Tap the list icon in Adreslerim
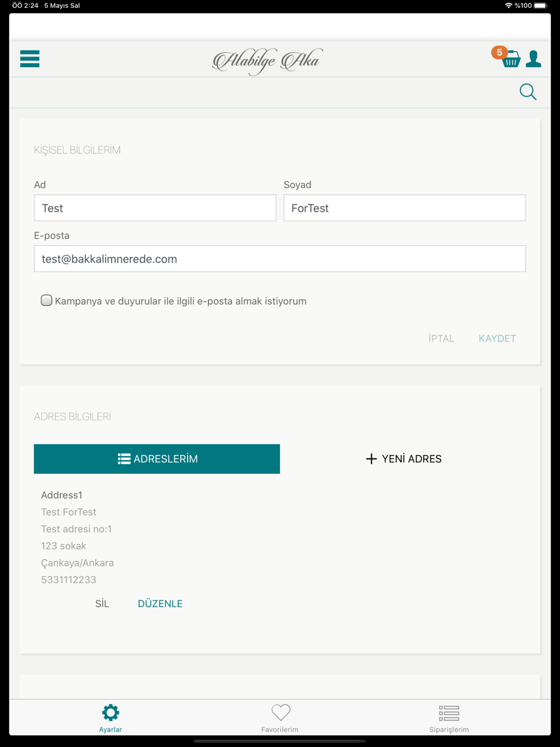The width and height of the screenshot is (560, 747). (124, 459)
